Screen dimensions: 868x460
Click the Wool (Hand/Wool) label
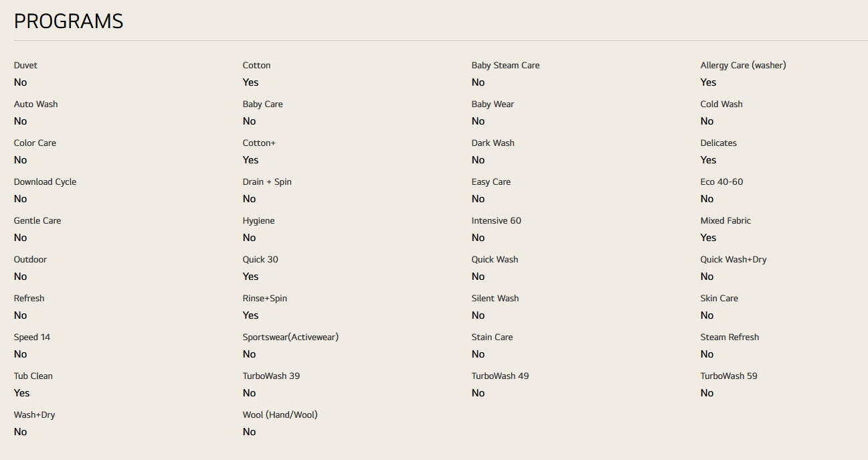(280, 415)
